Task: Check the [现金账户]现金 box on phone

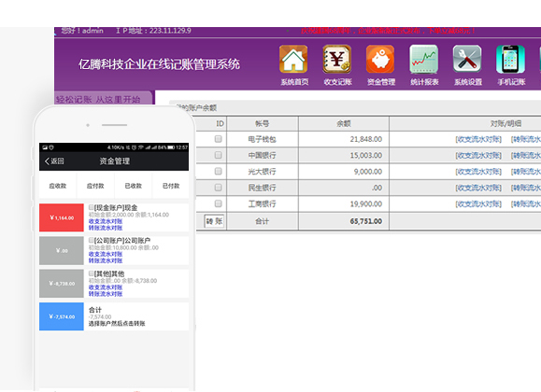Action: pyautogui.click(x=91, y=207)
